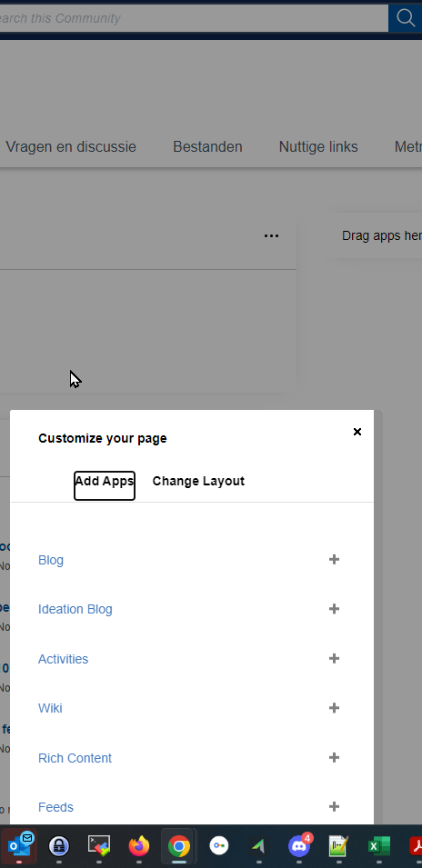
Task: Switch to the Change Layout tab
Action: tap(198, 481)
